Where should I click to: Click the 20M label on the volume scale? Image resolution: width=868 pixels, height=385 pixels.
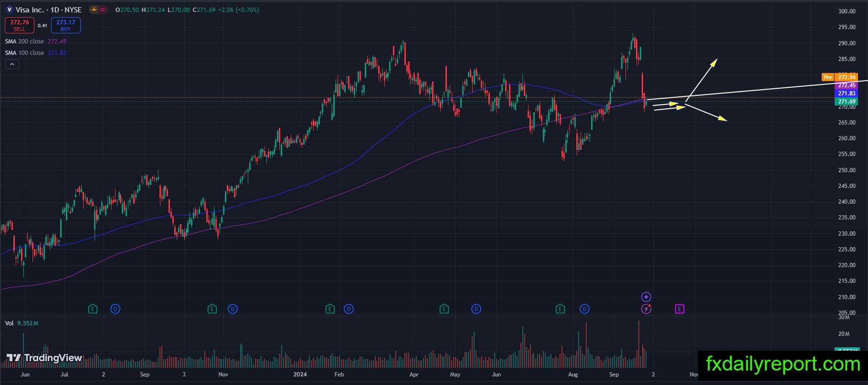(844, 334)
